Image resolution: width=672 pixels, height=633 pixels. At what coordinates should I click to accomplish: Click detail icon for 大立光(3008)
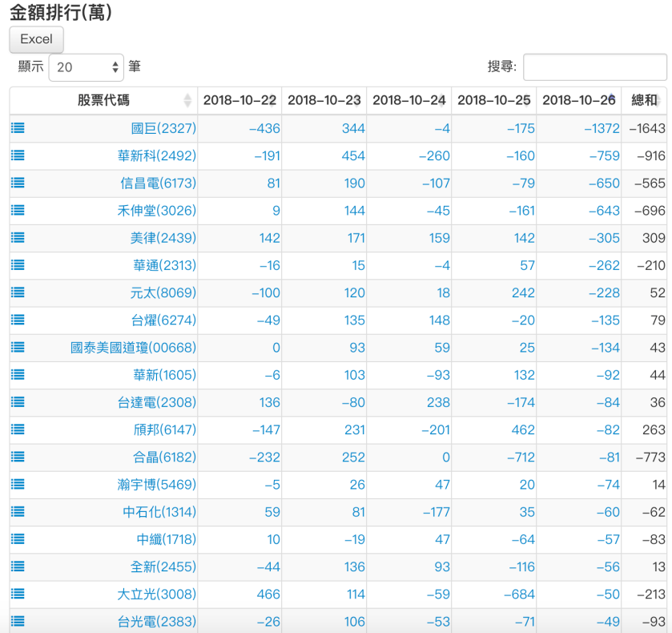[x=17, y=595]
